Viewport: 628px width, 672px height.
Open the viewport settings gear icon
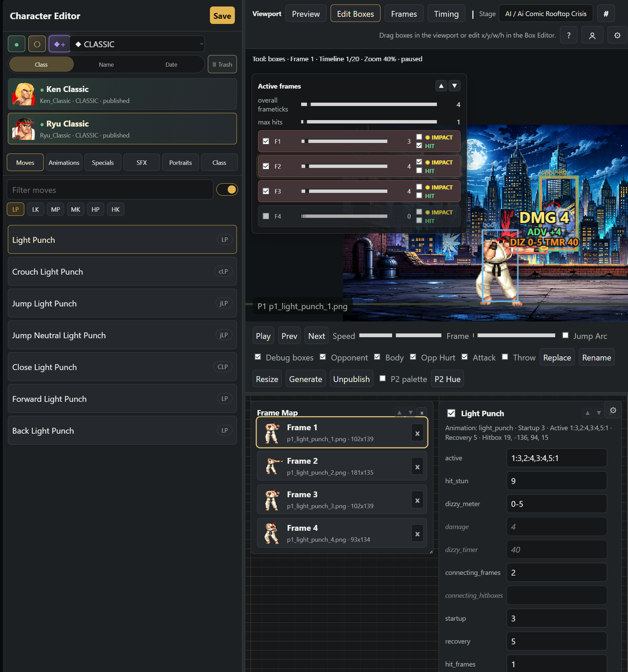tap(617, 35)
